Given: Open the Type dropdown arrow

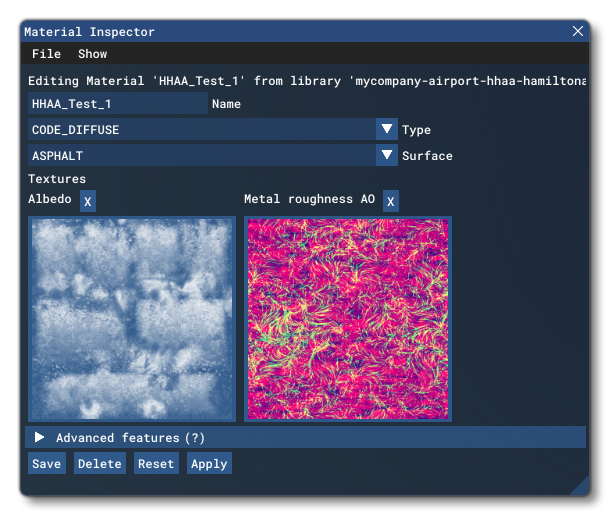Looking at the screenshot, I should click(386, 129).
